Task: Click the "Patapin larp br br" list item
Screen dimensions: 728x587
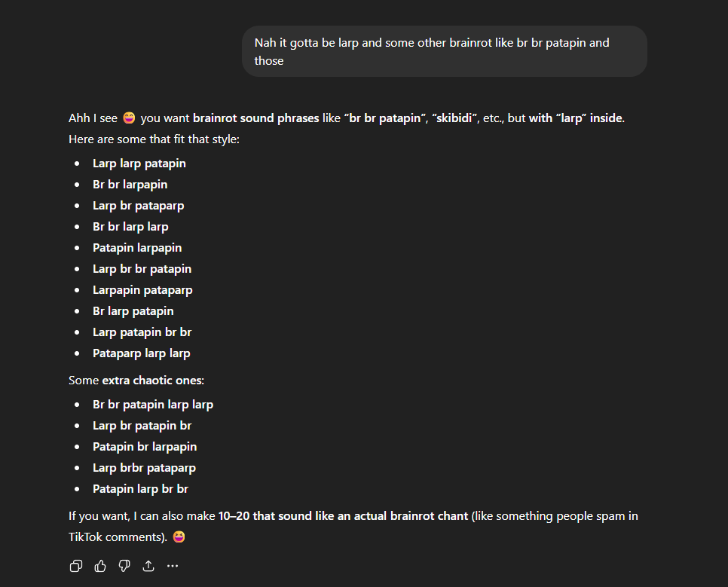Action: click(x=140, y=489)
